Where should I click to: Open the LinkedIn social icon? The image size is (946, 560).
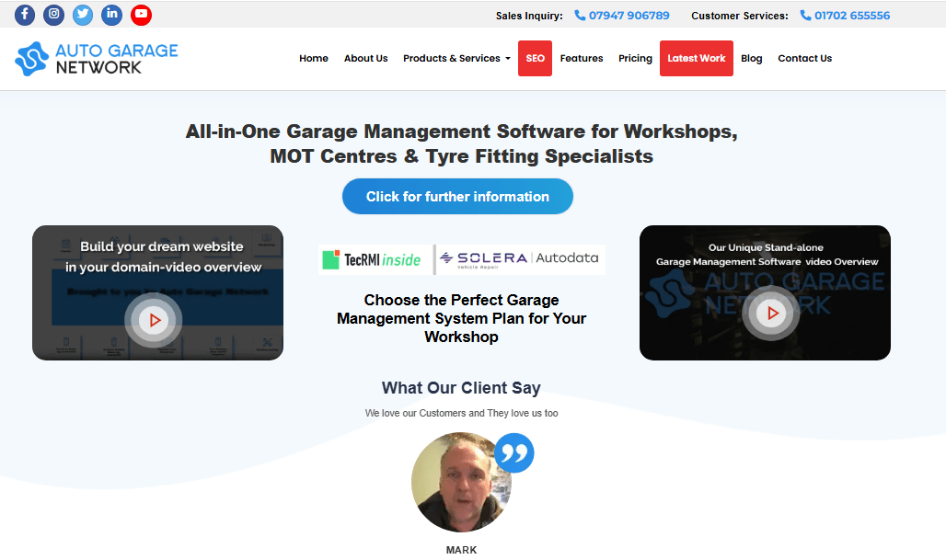click(111, 15)
